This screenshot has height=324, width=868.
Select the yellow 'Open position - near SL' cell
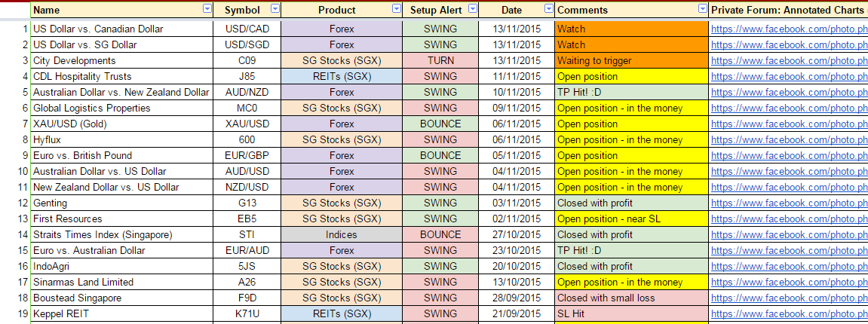(x=631, y=219)
